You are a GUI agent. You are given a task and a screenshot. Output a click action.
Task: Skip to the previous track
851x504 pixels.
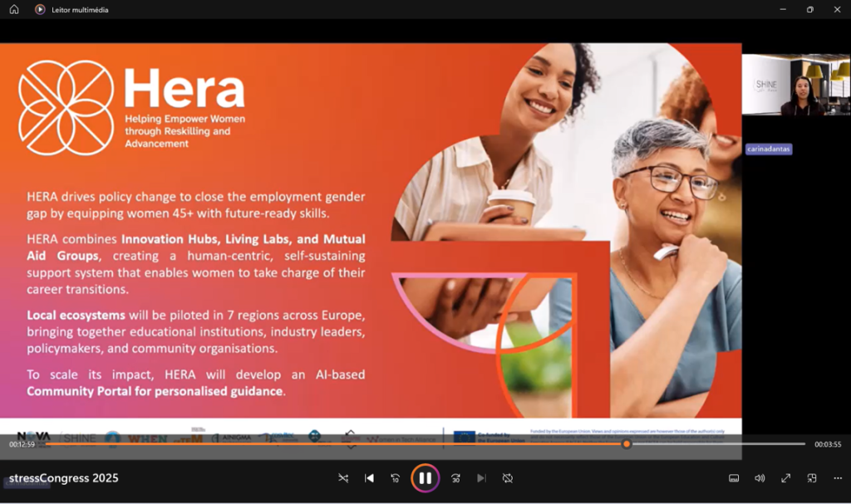pyautogui.click(x=369, y=478)
